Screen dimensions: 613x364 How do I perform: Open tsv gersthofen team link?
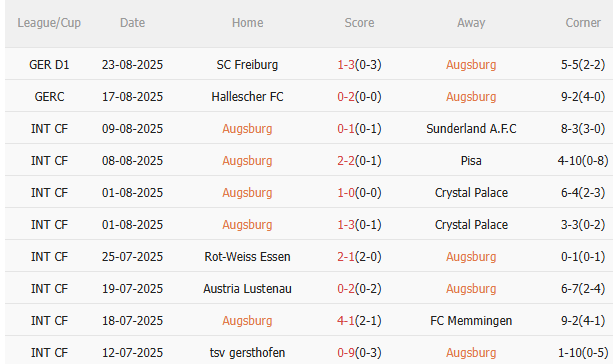click(247, 353)
